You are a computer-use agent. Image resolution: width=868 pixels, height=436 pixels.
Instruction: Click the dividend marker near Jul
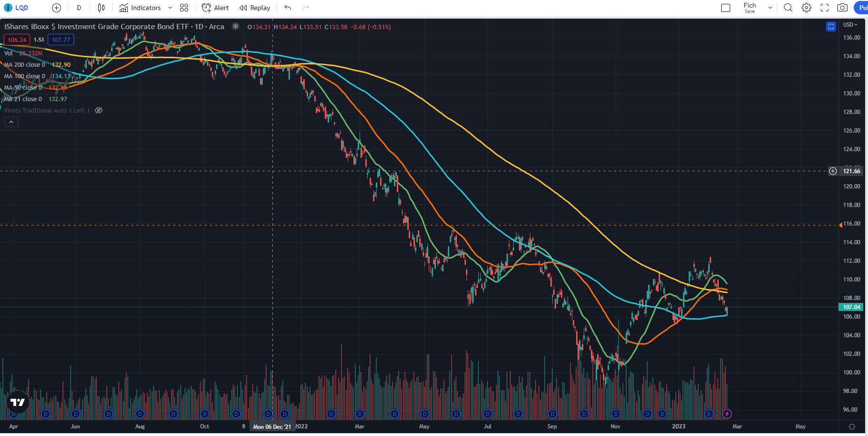pyautogui.click(x=487, y=414)
